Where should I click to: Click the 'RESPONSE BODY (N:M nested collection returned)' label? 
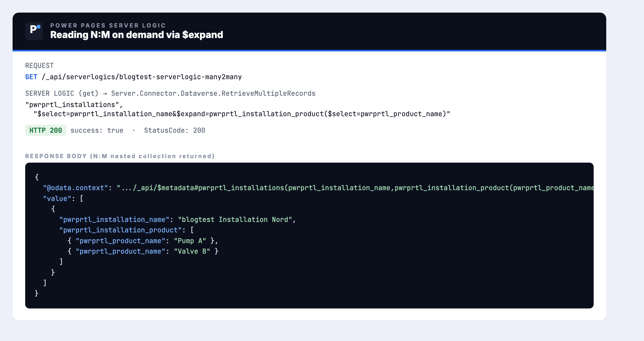(120, 156)
